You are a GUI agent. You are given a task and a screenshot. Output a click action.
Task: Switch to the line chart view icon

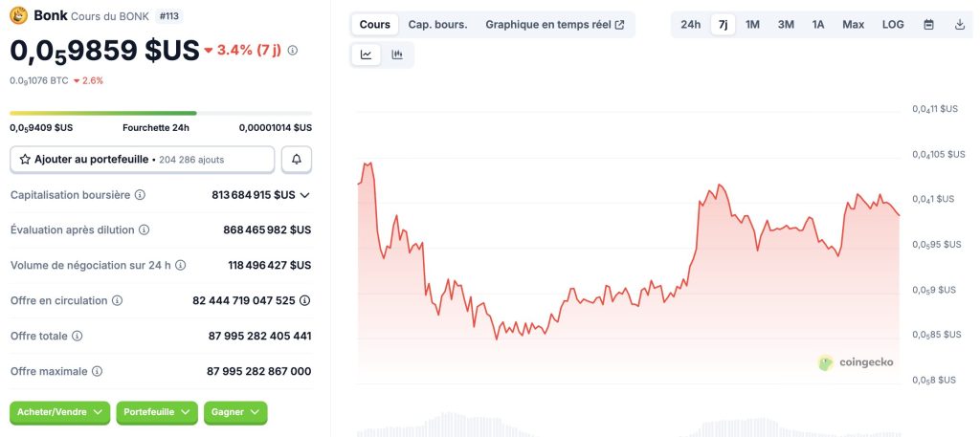coord(367,55)
